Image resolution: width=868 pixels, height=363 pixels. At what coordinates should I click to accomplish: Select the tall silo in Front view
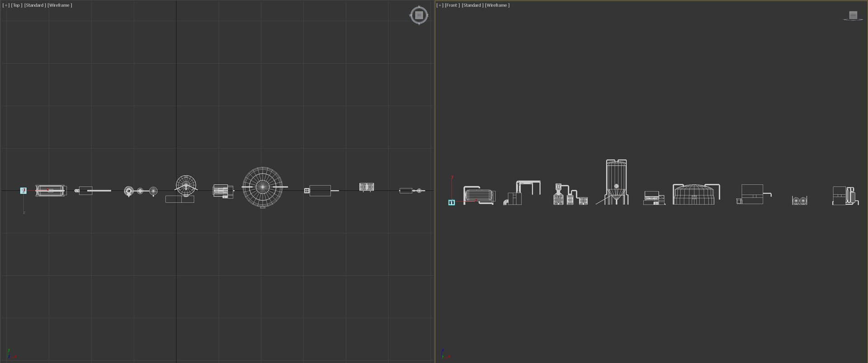(x=616, y=182)
